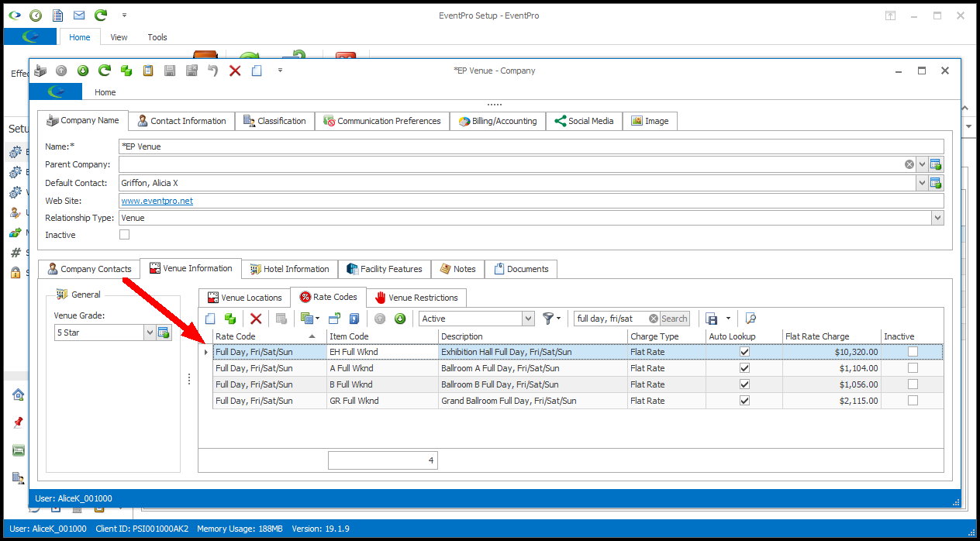Clear the search text with the grey X
The height and width of the screenshot is (541, 980).
654,319
